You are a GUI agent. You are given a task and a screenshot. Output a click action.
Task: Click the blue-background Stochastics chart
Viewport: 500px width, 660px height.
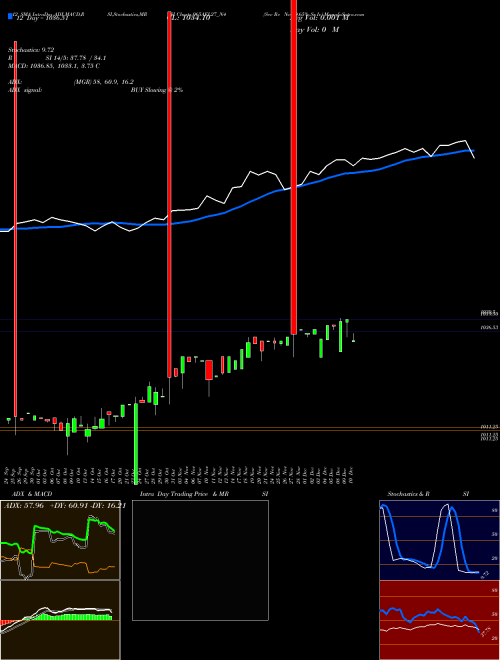point(439,540)
